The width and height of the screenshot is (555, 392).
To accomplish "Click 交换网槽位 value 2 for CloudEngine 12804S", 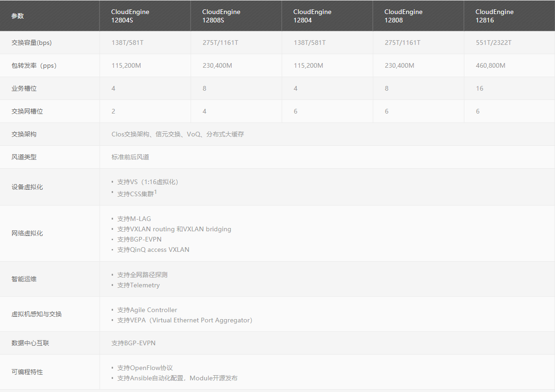I will (x=113, y=111).
